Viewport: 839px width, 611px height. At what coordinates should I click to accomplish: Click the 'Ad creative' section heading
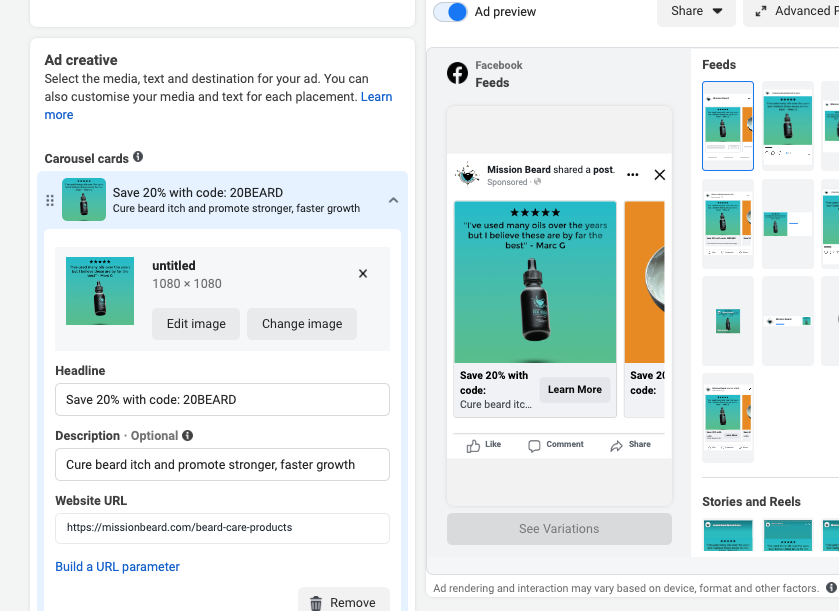click(x=81, y=60)
